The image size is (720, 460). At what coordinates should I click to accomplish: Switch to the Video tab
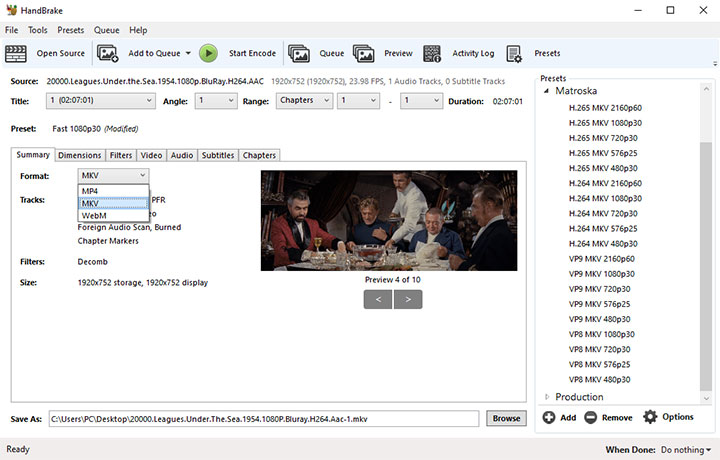pyautogui.click(x=151, y=155)
